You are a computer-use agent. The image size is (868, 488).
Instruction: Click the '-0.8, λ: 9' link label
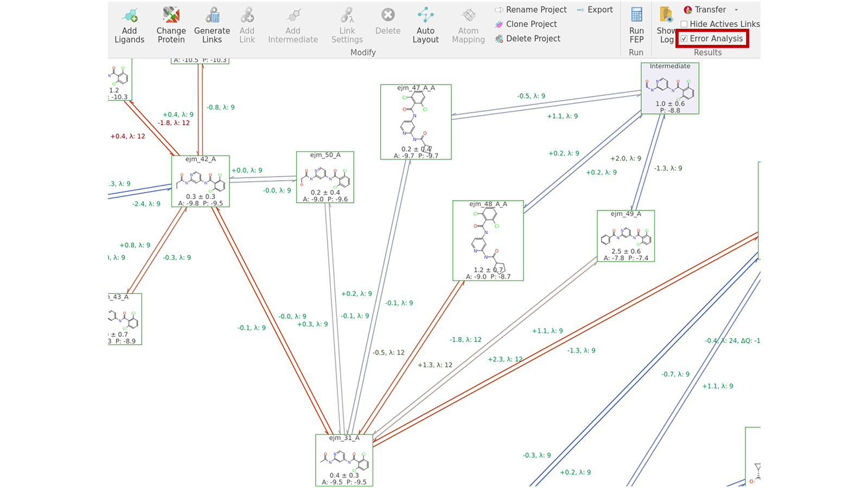[x=220, y=107]
